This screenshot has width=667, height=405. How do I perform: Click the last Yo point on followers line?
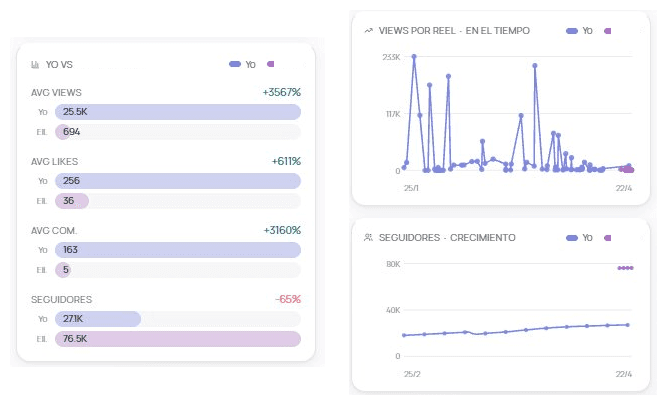point(627,325)
